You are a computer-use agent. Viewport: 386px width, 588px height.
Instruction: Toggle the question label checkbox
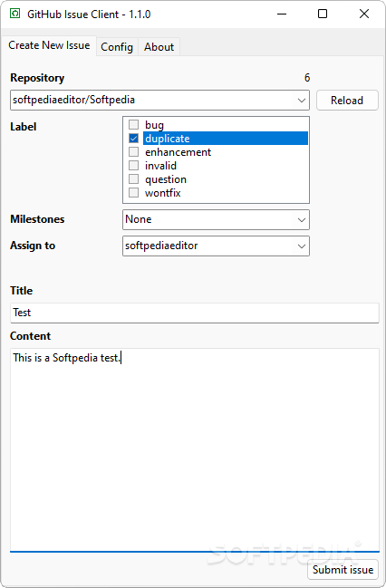point(133,178)
